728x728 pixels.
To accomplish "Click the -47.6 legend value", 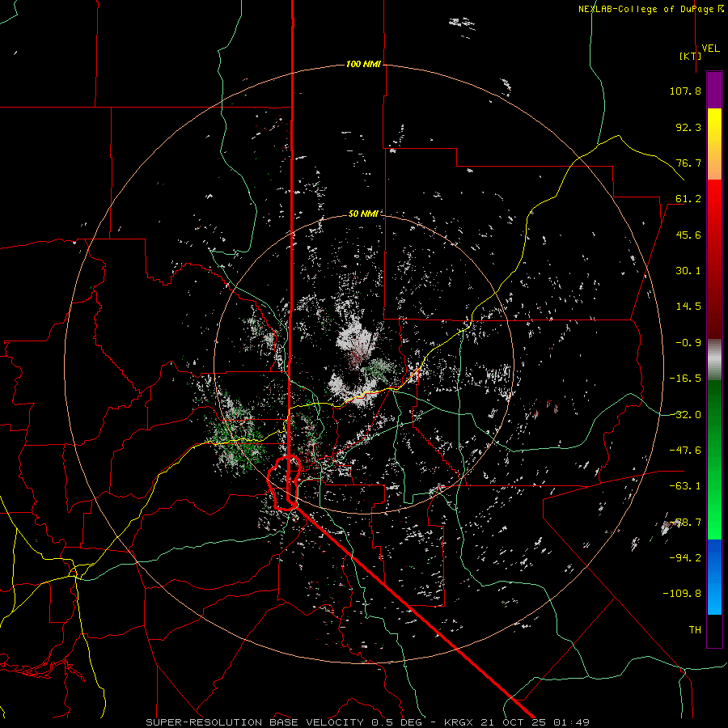I will tap(685, 451).
